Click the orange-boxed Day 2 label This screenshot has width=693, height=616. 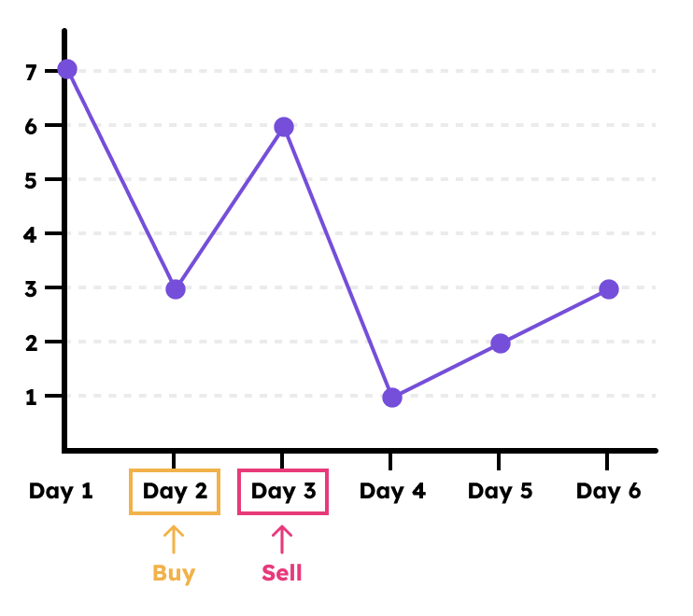pos(175,491)
